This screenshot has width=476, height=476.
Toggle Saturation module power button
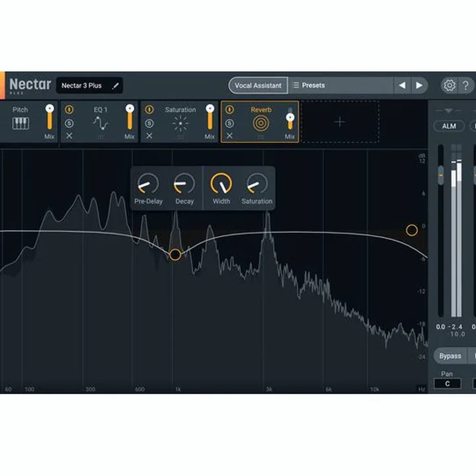pos(149,109)
